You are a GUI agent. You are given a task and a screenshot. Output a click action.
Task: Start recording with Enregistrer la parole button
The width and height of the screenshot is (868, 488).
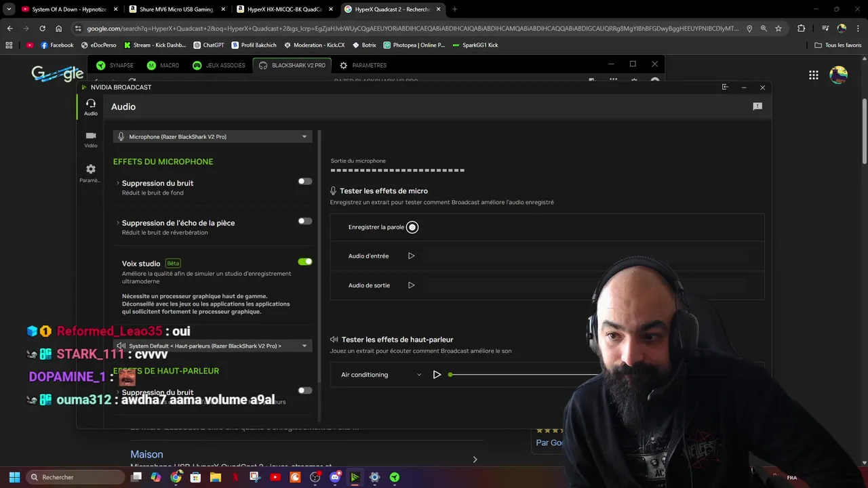click(412, 227)
